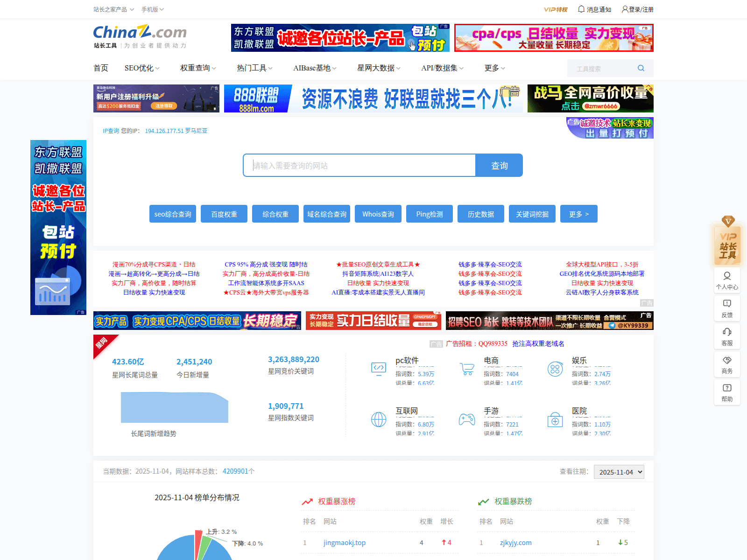Click the help question mark icon
Image resolution: width=747 pixels, height=560 pixels.
(x=727, y=388)
